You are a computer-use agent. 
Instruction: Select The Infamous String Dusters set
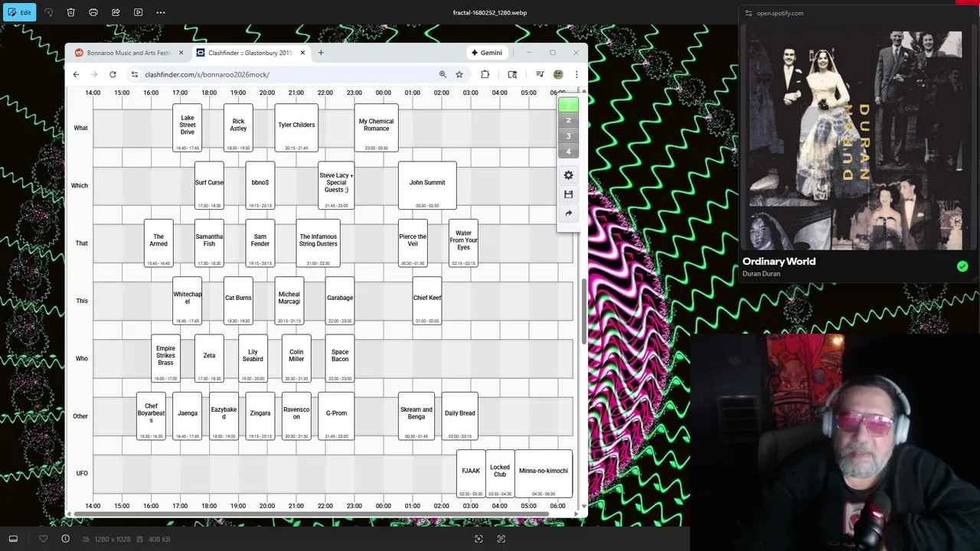pyautogui.click(x=318, y=243)
